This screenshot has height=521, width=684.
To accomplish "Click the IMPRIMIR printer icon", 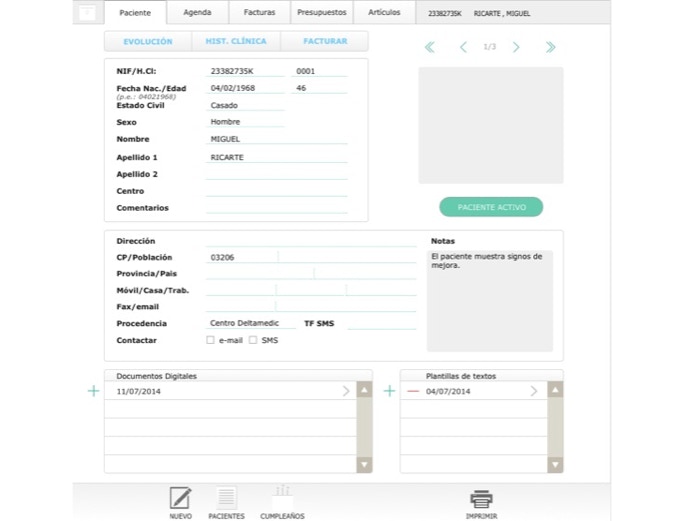I will pyautogui.click(x=481, y=499).
